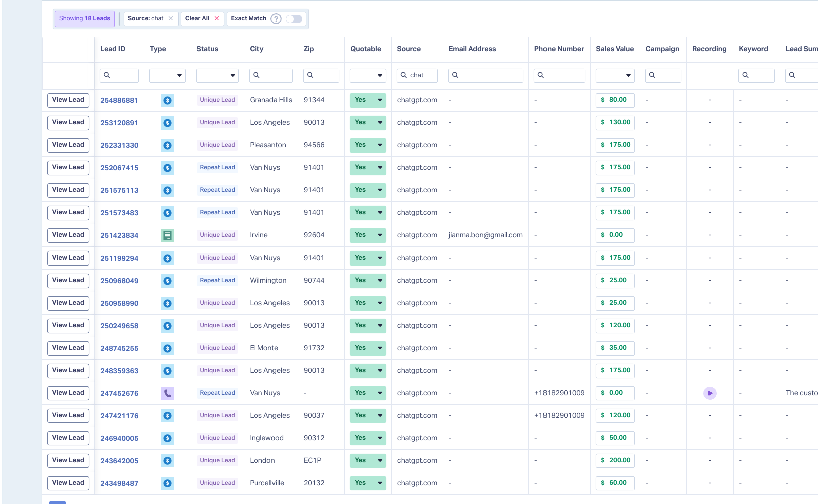The image size is (818, 504).
Task: Click the type icon for lead 254886881
Action: (x=167, y=100)
